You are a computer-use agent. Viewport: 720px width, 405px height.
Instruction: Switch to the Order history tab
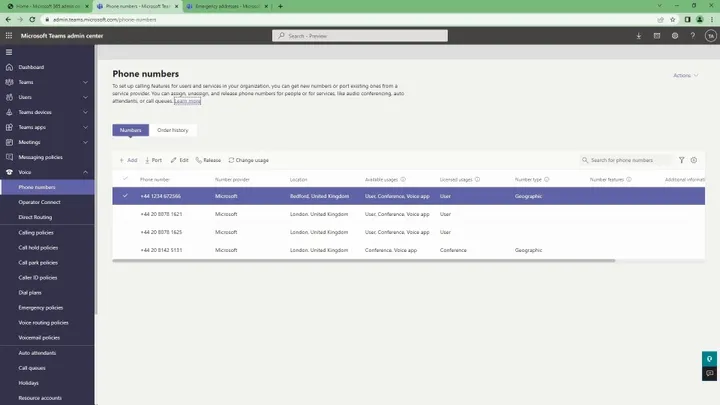(x=173, y=130)
